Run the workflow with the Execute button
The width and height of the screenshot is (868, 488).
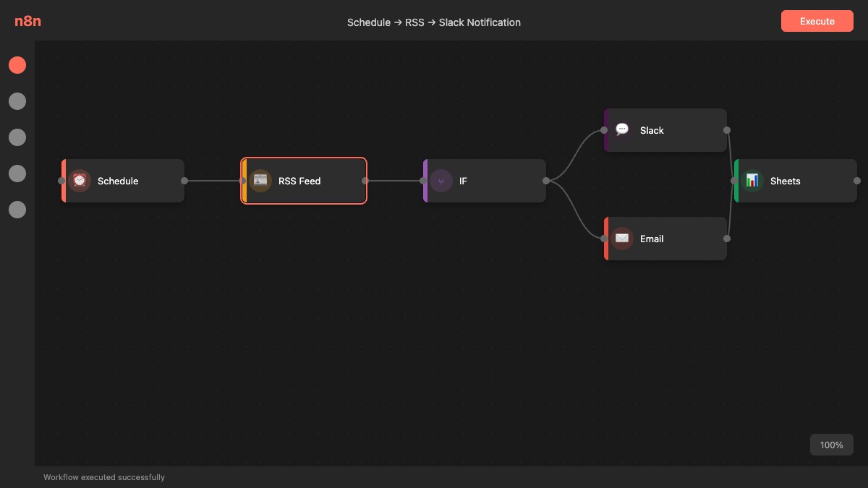pos(817,22)
